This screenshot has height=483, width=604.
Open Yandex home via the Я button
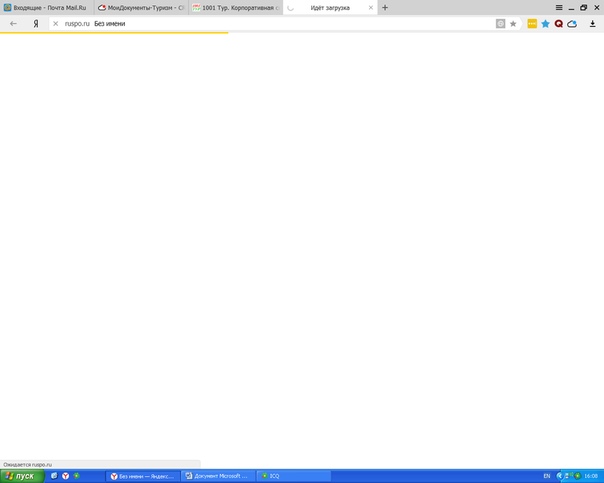tap(36, 23)
